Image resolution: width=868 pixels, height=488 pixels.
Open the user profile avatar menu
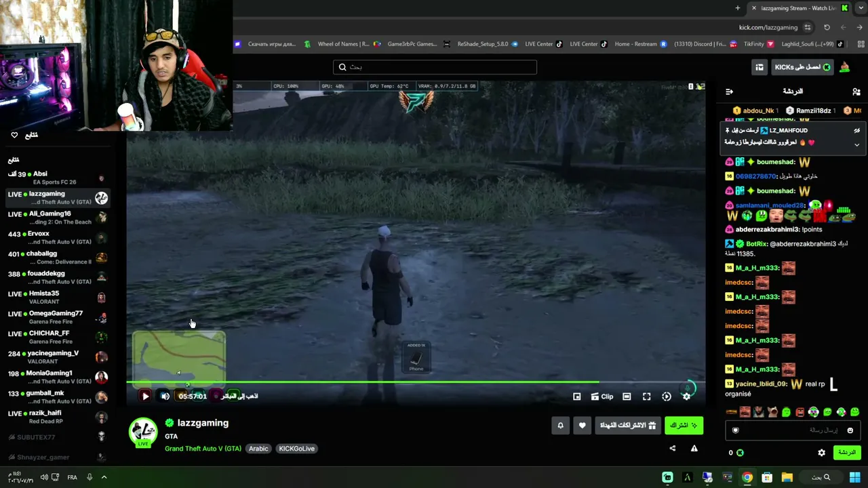(x=845, y=67)
